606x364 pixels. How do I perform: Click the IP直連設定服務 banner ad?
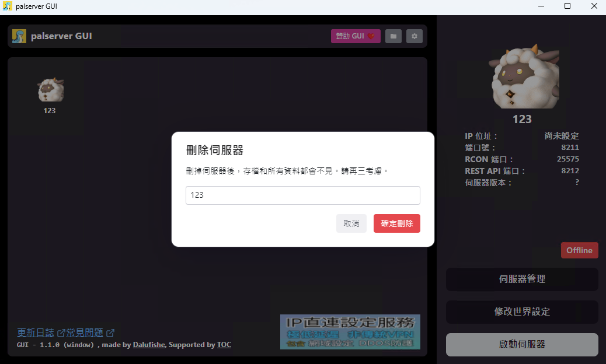350,332
